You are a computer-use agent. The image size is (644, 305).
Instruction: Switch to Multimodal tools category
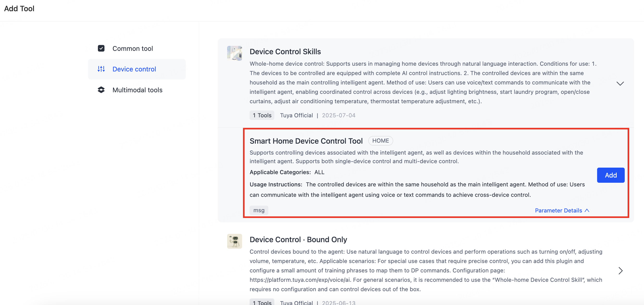click(137, 90)
